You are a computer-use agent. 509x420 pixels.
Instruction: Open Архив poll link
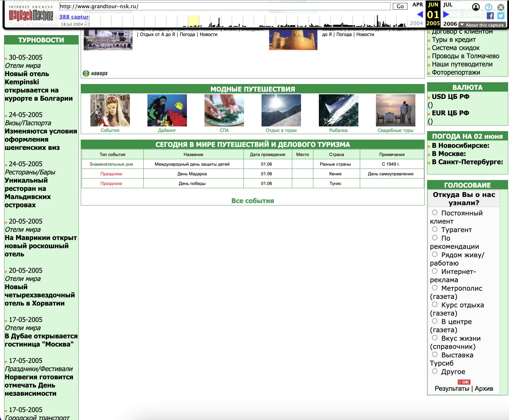click(x=484, y=389)
